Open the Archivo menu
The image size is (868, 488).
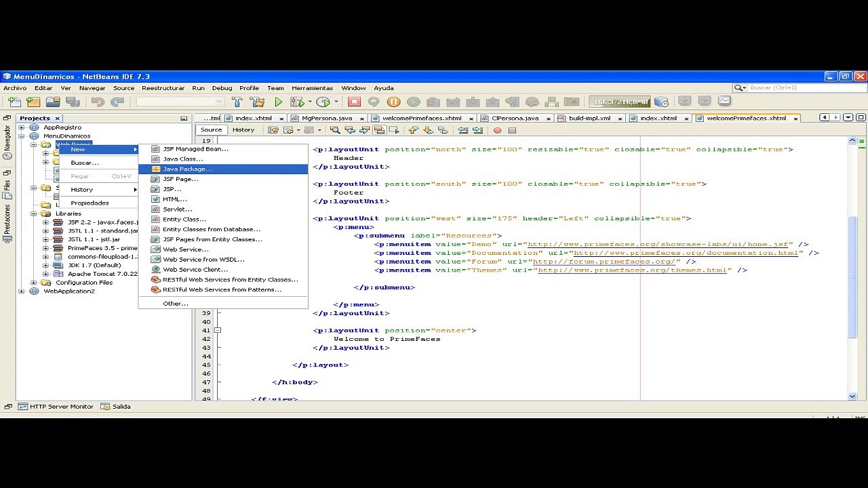click(15, 88)
